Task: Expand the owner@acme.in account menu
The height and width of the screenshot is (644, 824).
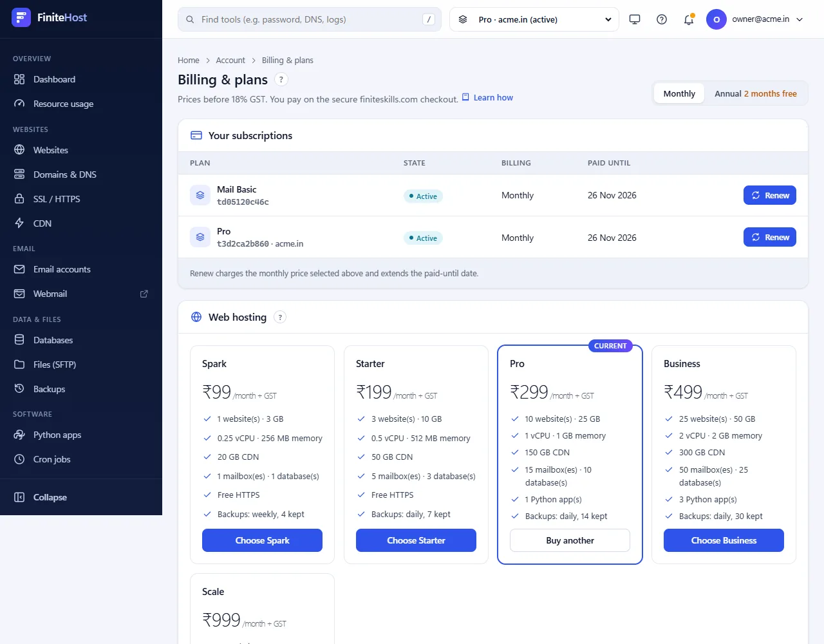Action: tap(755, 19)
